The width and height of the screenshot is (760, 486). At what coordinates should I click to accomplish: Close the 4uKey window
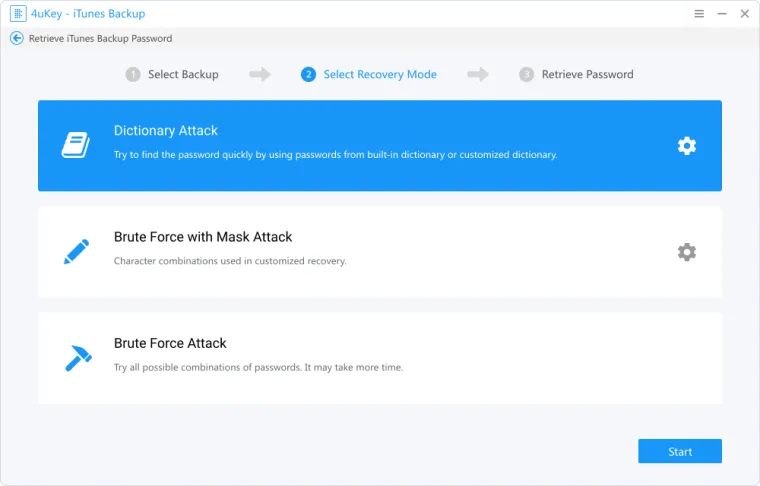coord(744,14)
